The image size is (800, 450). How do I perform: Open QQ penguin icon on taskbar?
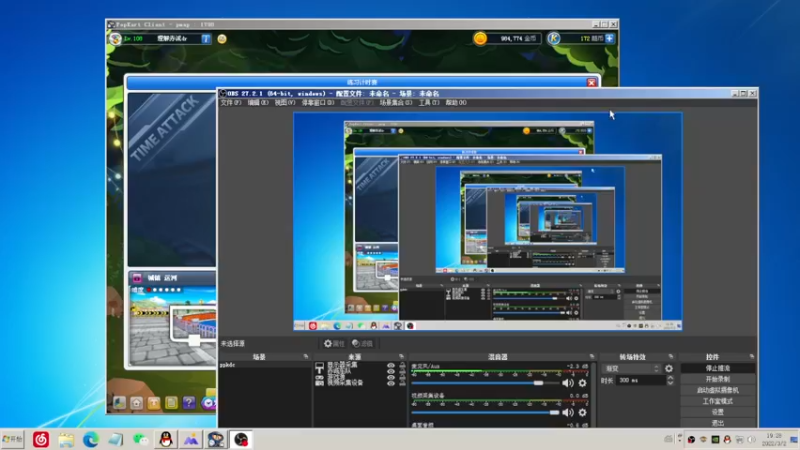[x=165, y=439]
